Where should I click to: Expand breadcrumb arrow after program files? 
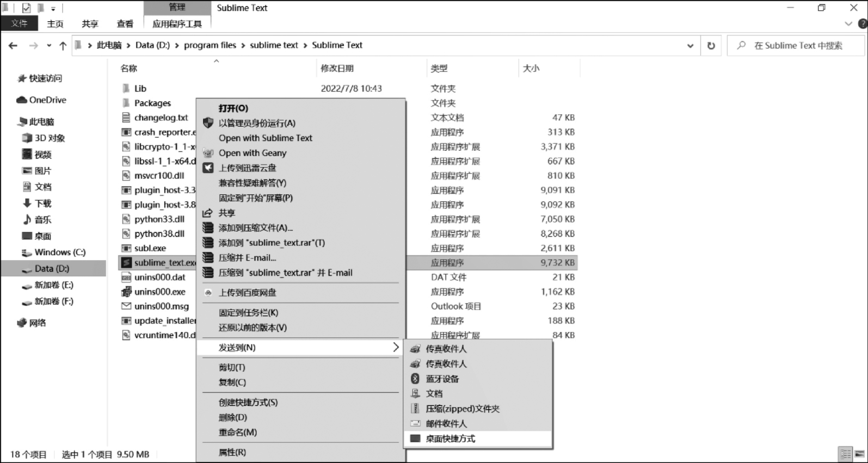(243, 46)
